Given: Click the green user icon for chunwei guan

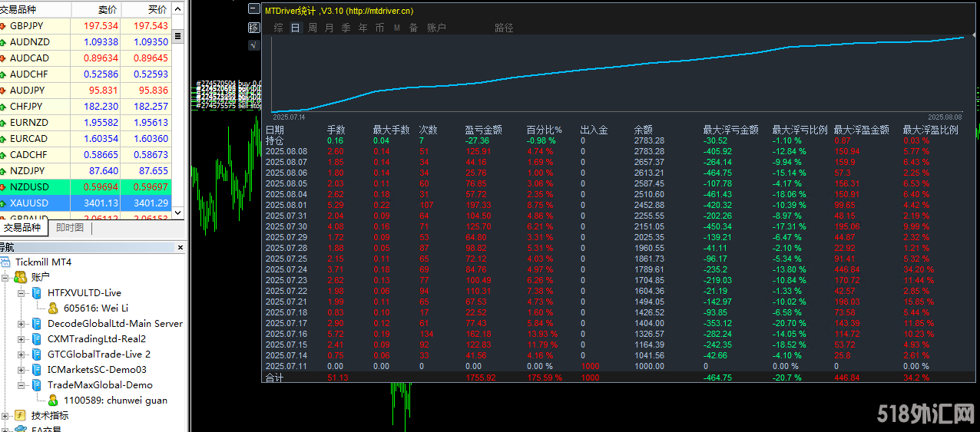Looking at the screenshot, I should point(53,400).
